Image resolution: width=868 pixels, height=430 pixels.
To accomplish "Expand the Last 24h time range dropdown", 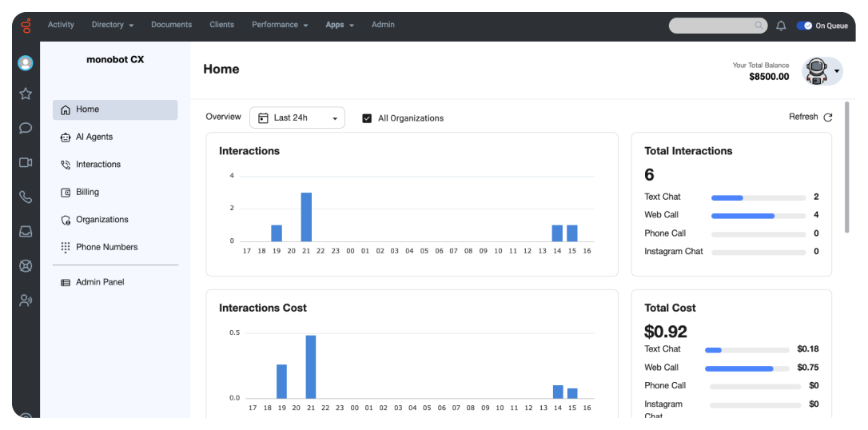I will pyautogui.click(x=297, y=117).
